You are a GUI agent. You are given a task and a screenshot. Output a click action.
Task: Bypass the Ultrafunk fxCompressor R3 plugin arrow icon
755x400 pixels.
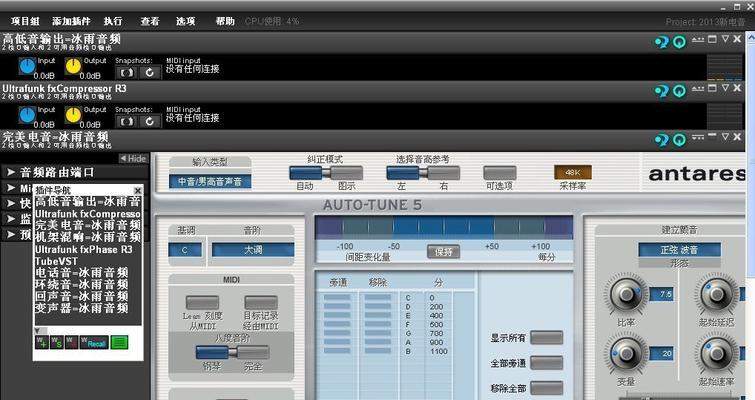click(x=662, y=91)
